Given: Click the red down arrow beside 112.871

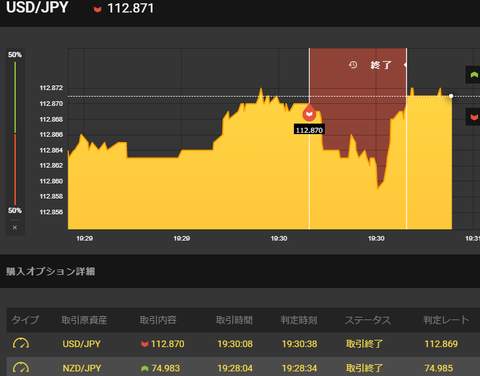Looking at the screenshot, I should click(97, 9).
